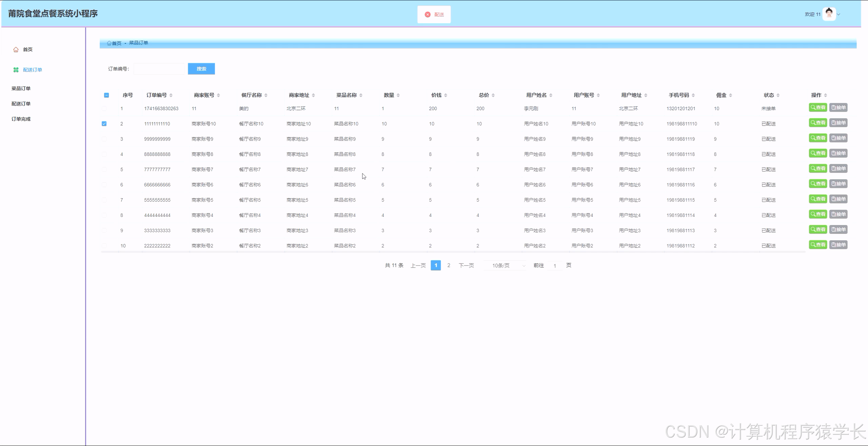Open the 订单完成 sidebar menu item
Image resolution: width=868 pixels, height=446 pixels.
(x=21, y=119)
